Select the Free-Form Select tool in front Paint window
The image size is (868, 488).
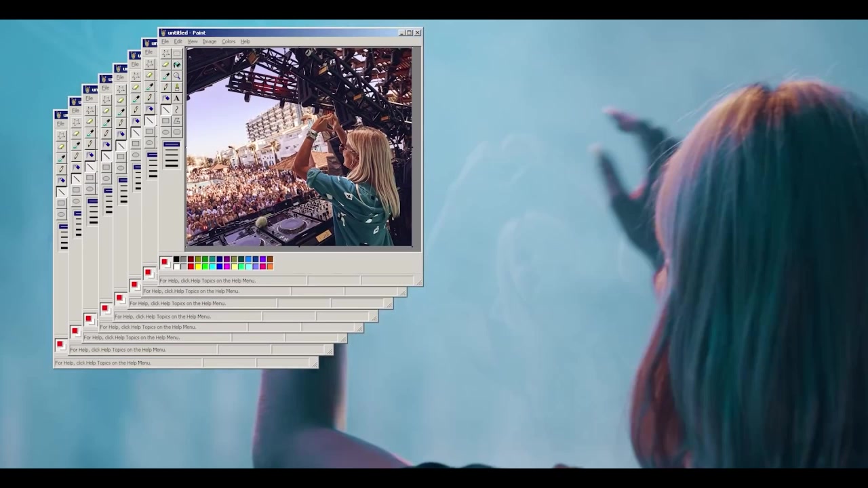[165, 53]
